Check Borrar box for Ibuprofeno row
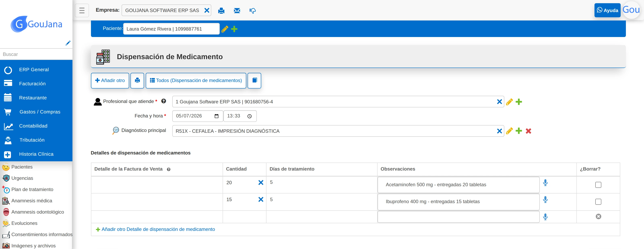644x249 pixels. (598, 202)
